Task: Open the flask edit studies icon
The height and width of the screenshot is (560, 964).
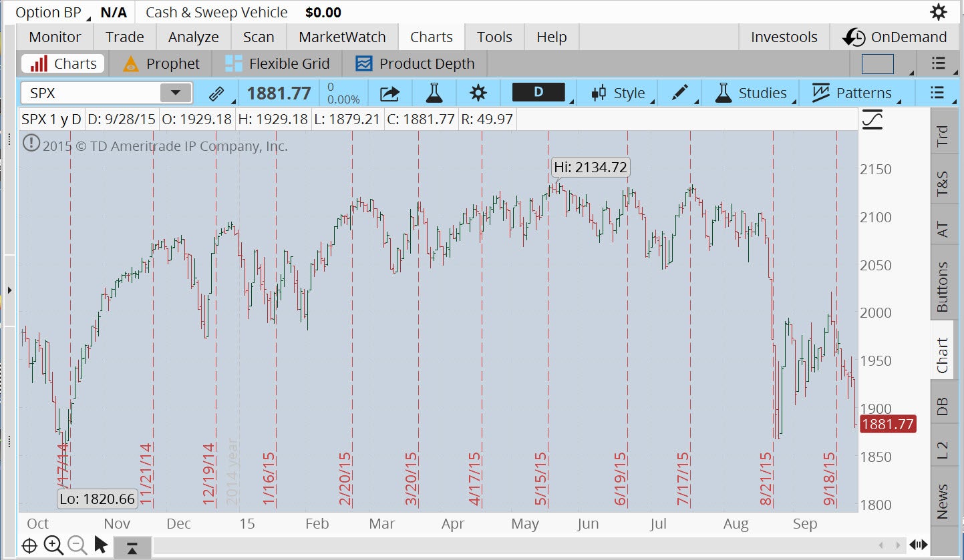Action: 434,93
